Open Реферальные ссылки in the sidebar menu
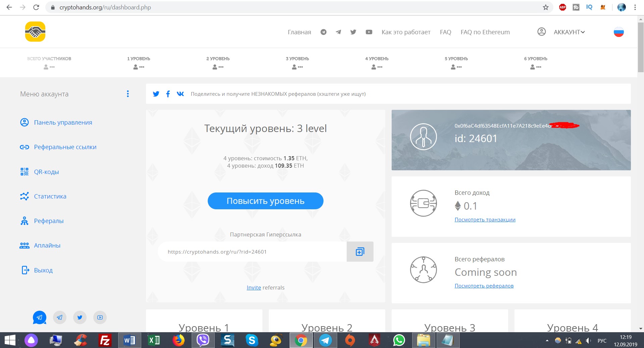The height and width of the screenshot is (348, 644). pyautogui.click(x=65, y=147)
